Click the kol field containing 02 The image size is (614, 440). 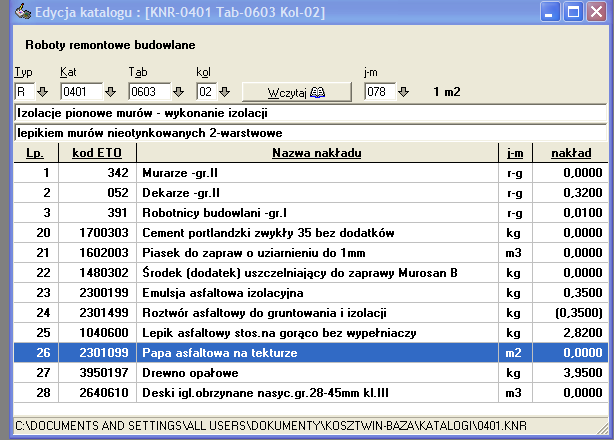coord(206,92)
